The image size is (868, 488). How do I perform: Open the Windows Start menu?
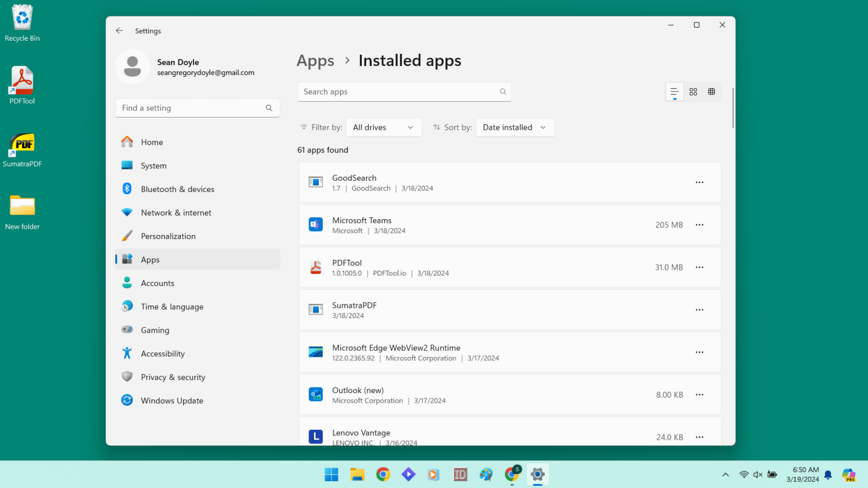(x=332, y=474)
